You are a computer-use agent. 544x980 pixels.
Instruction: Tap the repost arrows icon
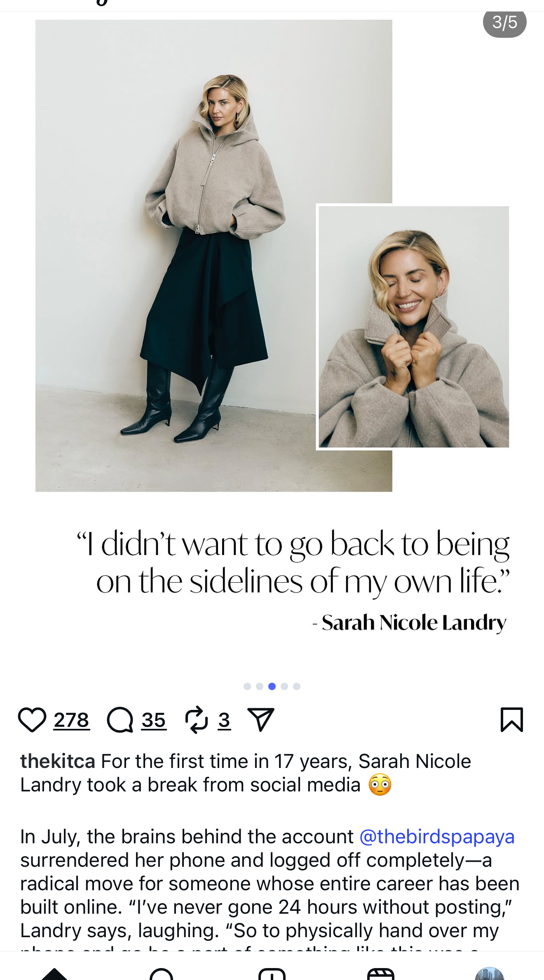(x=197, y=720)
